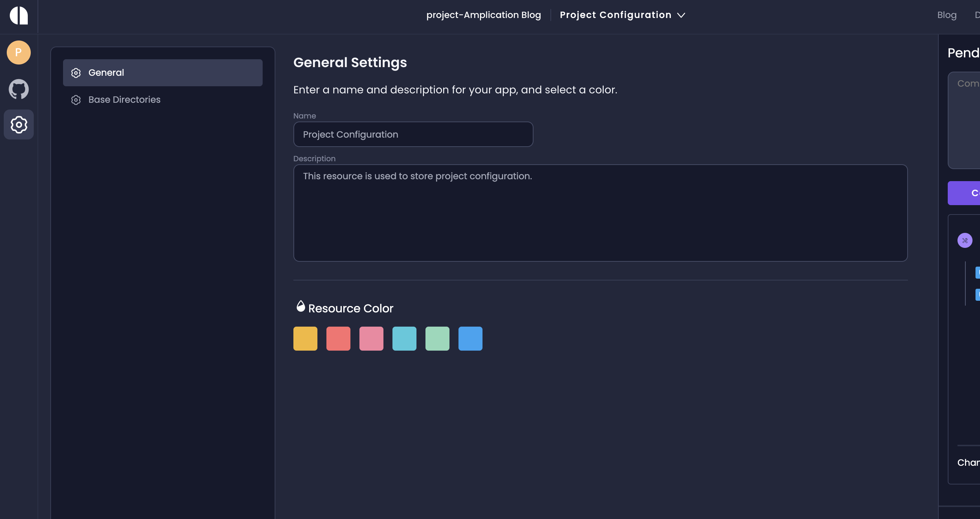The width and height of the screenshot is (980, 519).
Task: Expand the Project Configuration dropdown
Action: (x=681, y=15)
